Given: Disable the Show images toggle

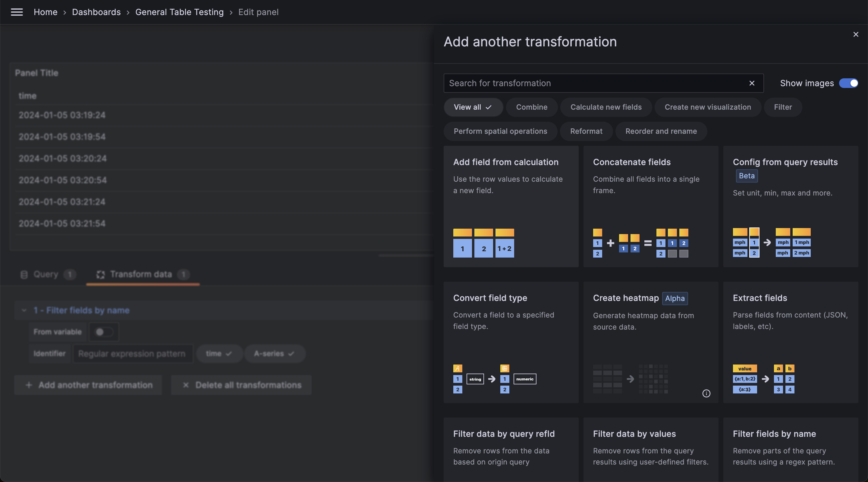Looking at the screenshot, I should tap(848, 83).
